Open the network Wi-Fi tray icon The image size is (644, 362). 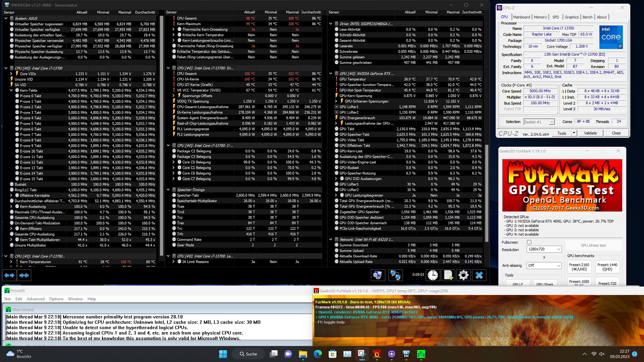tap(594, 354)
